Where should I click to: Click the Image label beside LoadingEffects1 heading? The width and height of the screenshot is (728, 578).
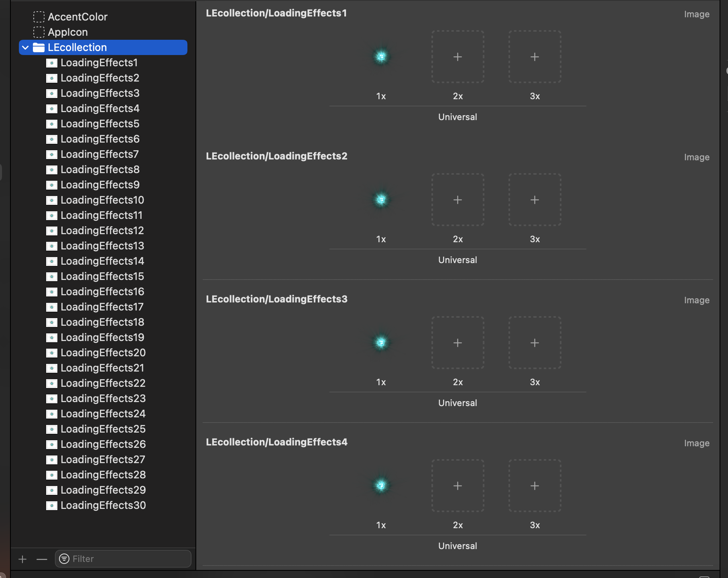[x=697, y=14]
